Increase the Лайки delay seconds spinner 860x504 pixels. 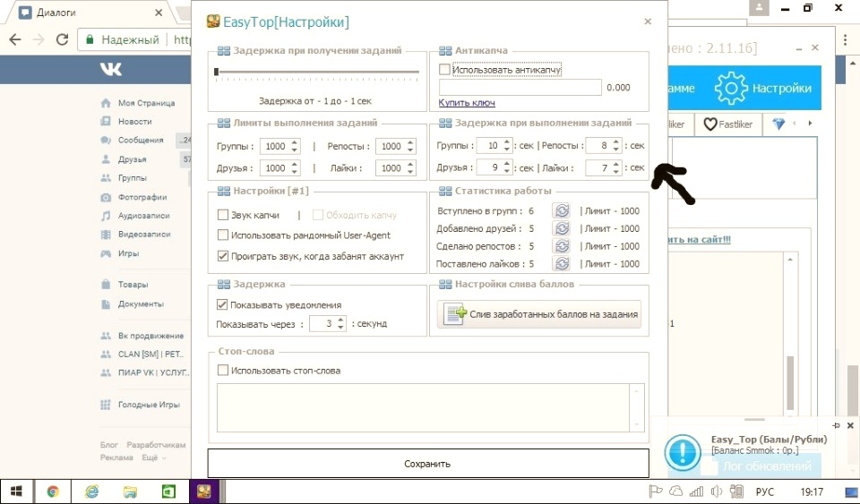616,165
